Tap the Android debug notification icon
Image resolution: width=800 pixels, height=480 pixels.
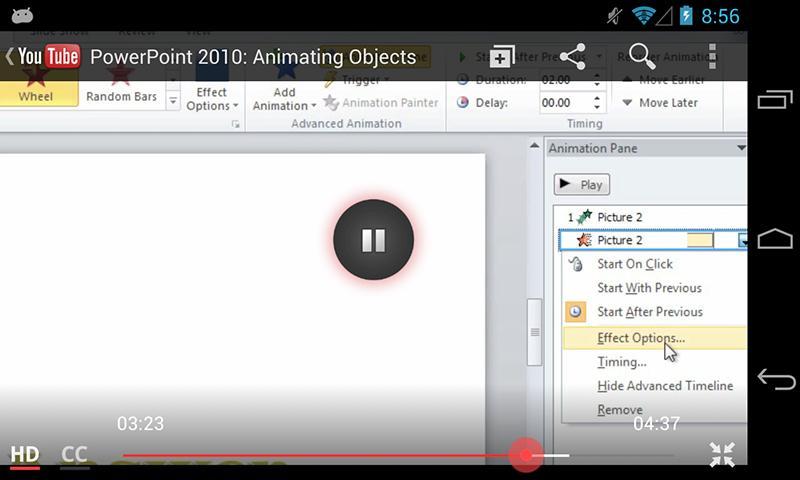pos(22,16)
